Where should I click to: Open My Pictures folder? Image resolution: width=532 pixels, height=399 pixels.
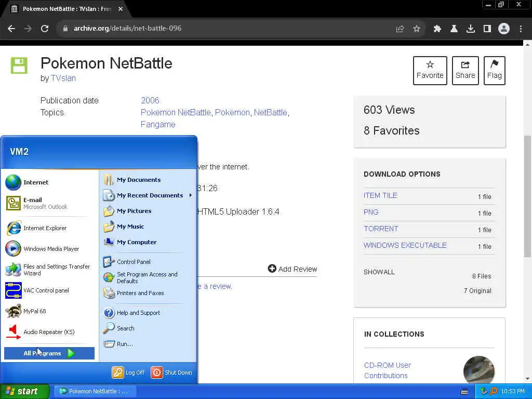[128, 211]
